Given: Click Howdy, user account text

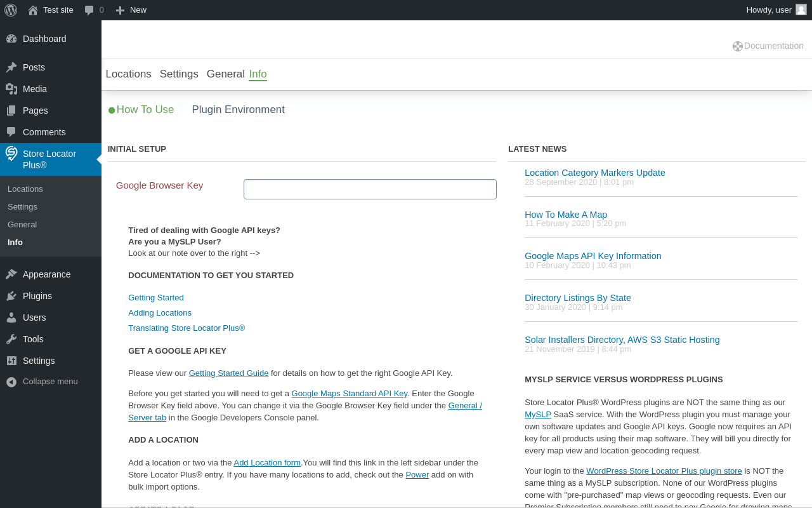Looking at the screenshot, I should point(769,10).
